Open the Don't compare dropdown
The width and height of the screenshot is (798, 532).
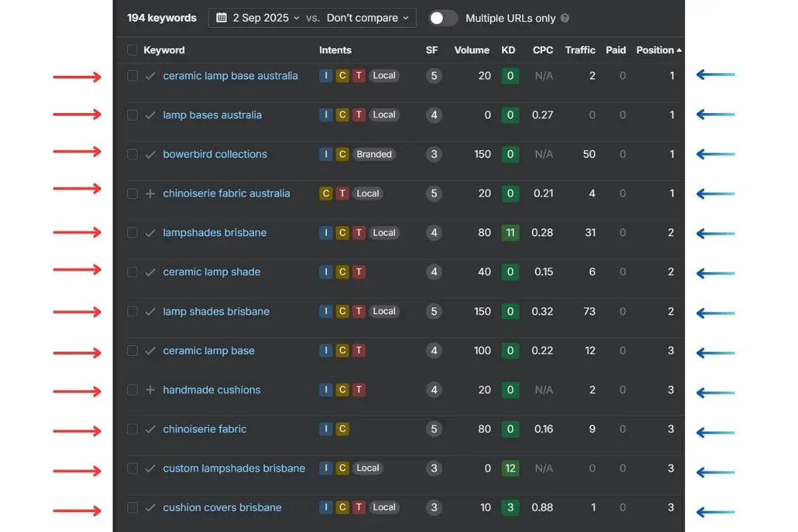coord(367,18)
